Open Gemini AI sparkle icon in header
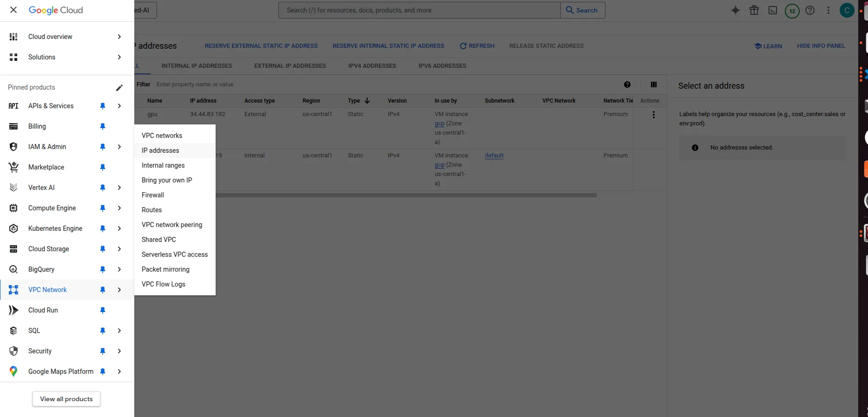This screenshot has height=417, width=868. pos(736,10)
